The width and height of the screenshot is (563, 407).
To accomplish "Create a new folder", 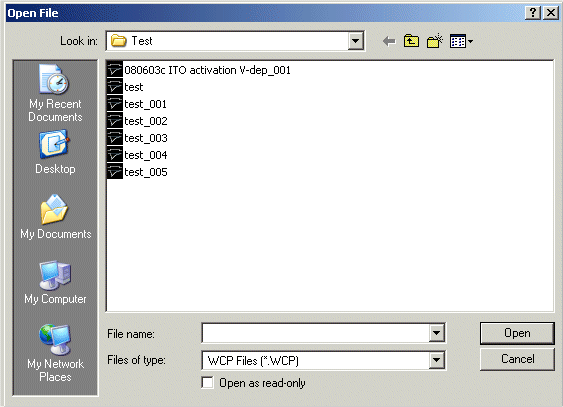I will tap(434, 41).
